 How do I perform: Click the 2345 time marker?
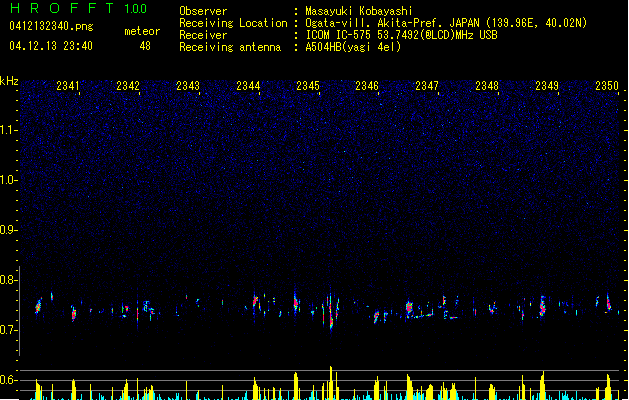(308, 86)
